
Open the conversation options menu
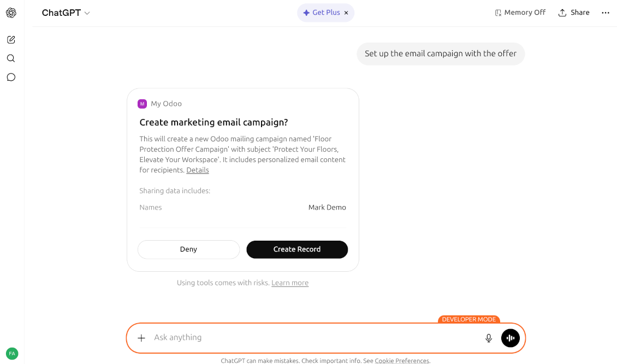pyautogui.click(x=605, y=12)
